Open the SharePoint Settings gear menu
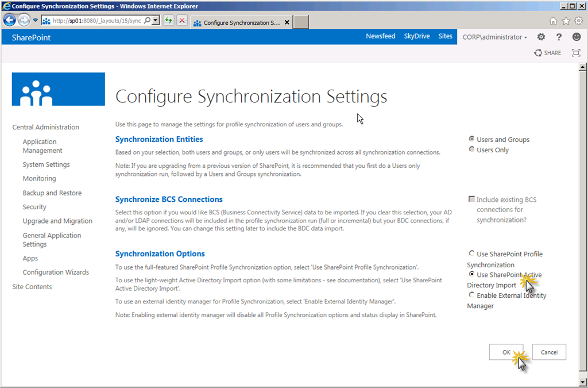Image resolution: width=588 pixels, height=388 pixels. pos(541,37)
